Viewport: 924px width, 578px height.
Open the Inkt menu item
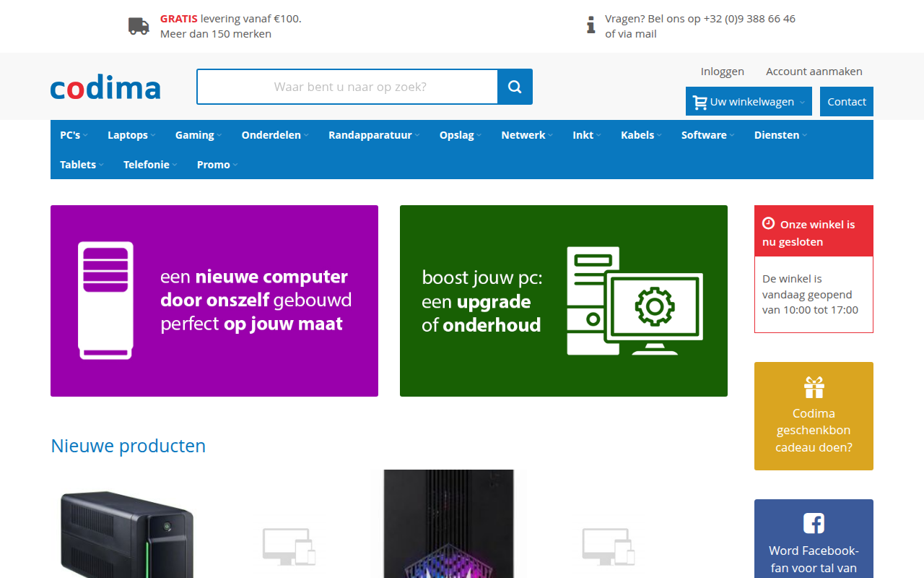pyautogui.click(x=587, y=135)
